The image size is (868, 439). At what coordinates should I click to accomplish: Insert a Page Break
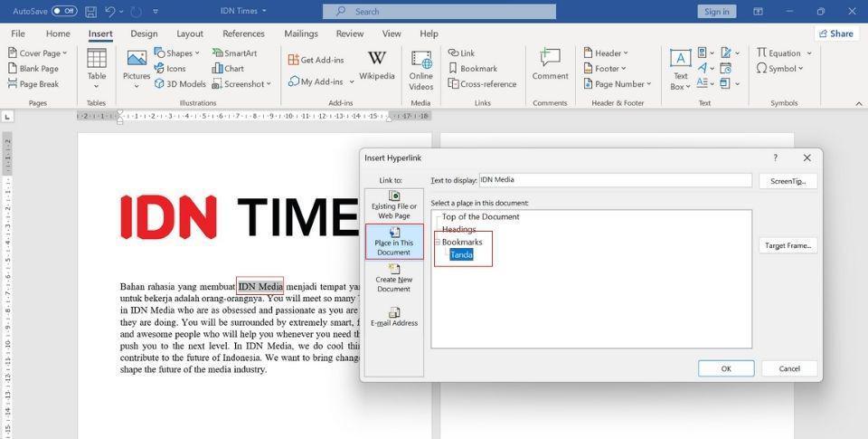click(x=33, y=84)
